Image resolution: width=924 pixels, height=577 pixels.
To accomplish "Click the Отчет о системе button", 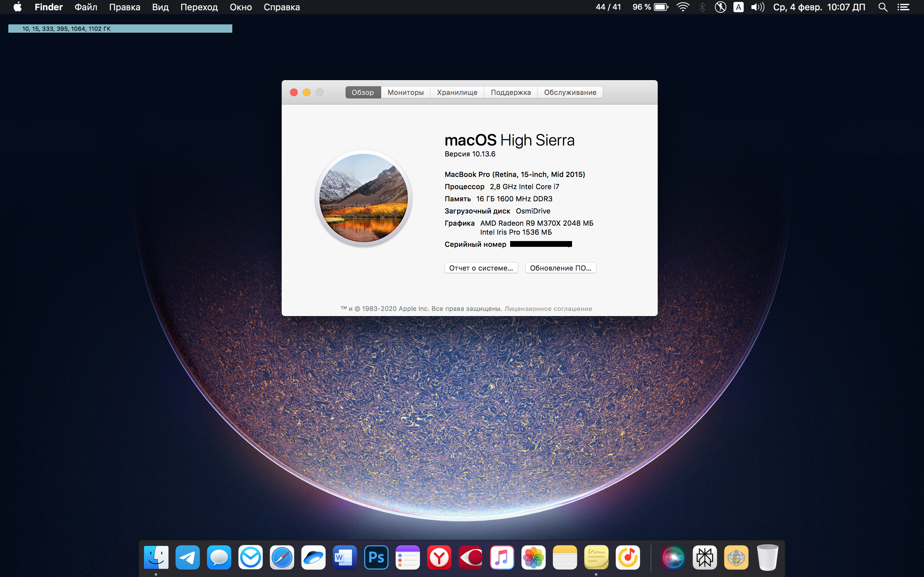I will point(481,268).
